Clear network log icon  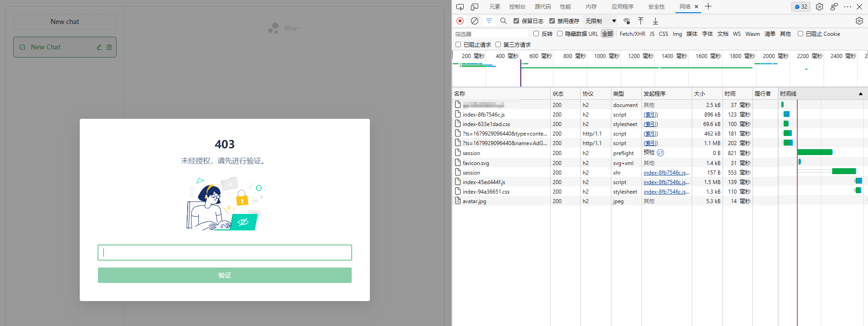pos(475,21)
